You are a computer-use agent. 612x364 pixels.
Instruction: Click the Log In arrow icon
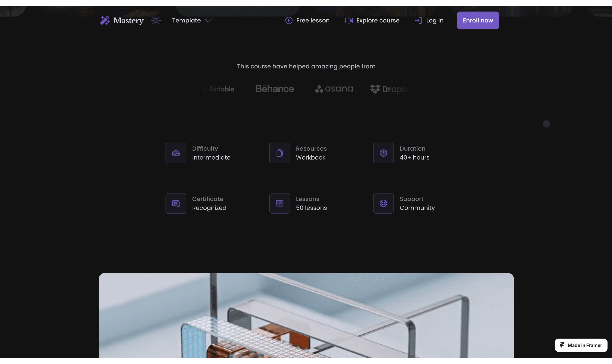(418, 20)
